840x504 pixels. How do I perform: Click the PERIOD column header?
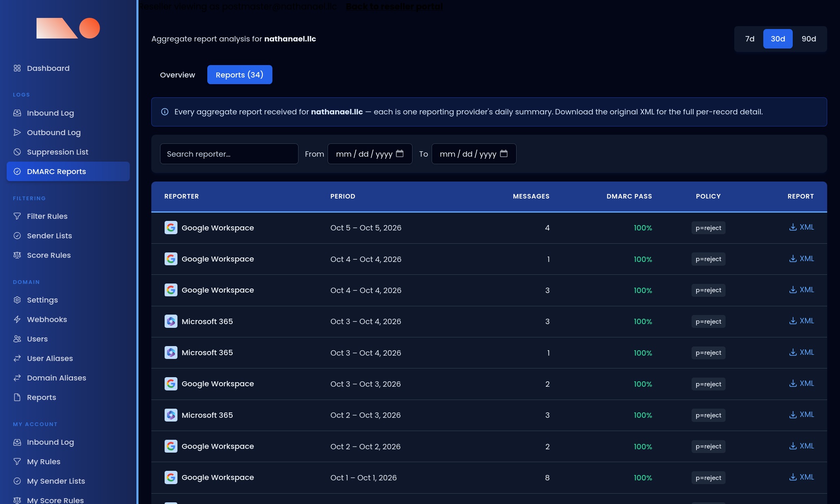pyautogui.click(x=343, y=196)
